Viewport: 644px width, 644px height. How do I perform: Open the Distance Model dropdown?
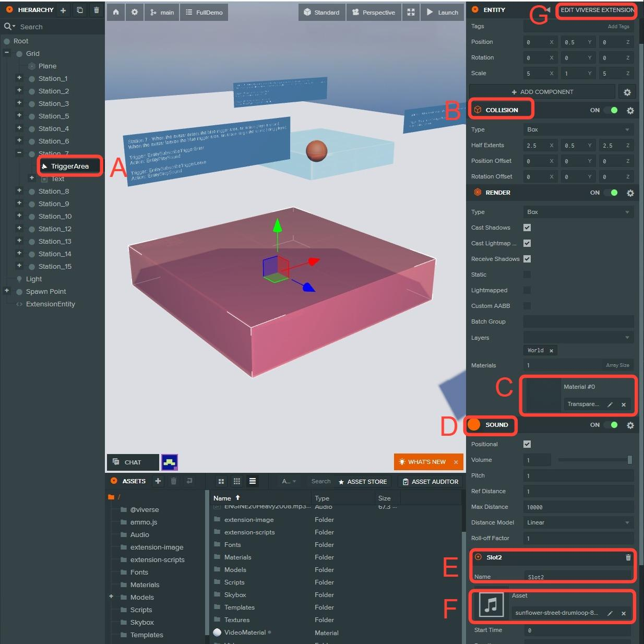pyautogui.click(x=578, y=522)
